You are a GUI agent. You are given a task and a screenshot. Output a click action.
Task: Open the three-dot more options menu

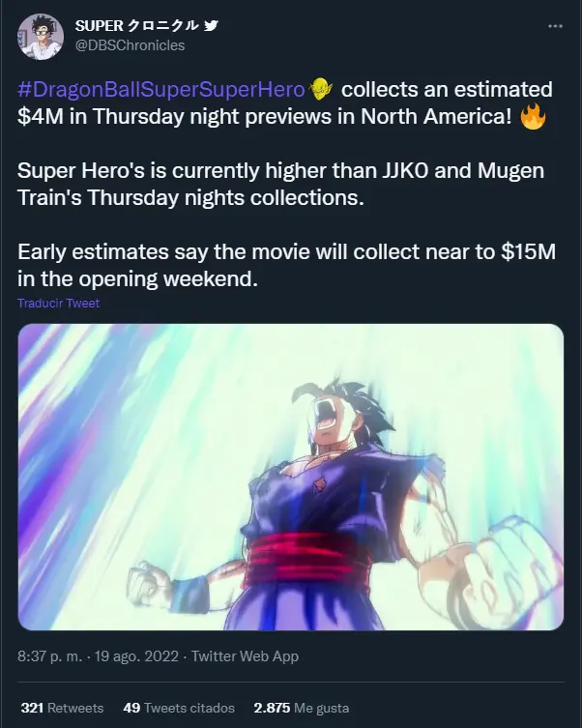point(555,26)
